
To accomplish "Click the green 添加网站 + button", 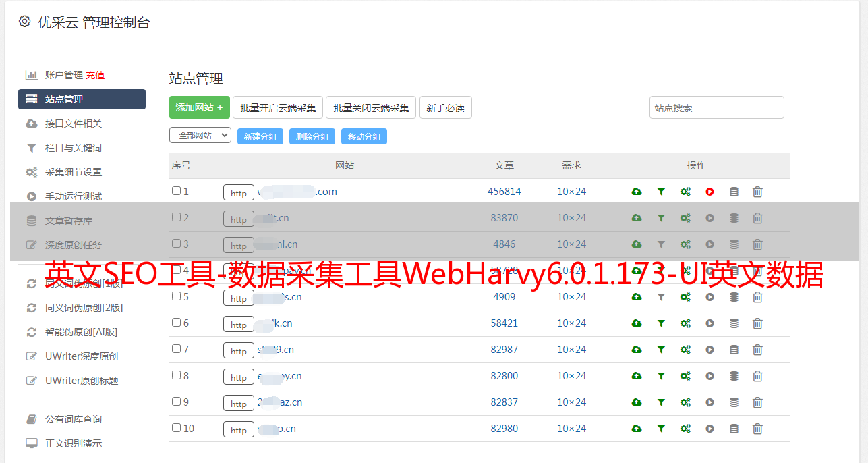I will (x=200, y=107).
